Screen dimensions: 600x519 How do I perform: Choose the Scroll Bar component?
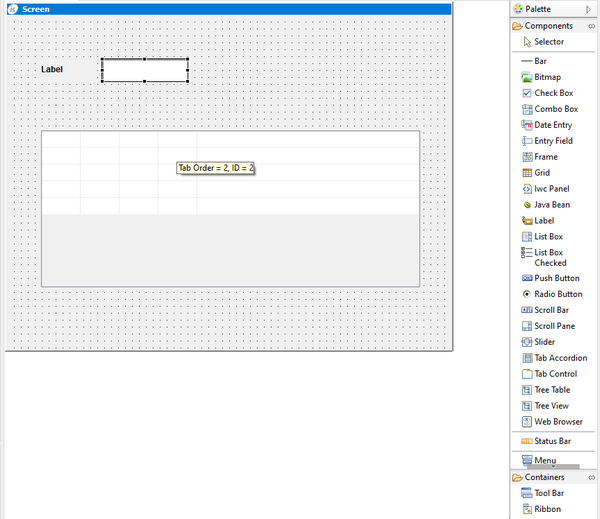(x=545, y=310)
